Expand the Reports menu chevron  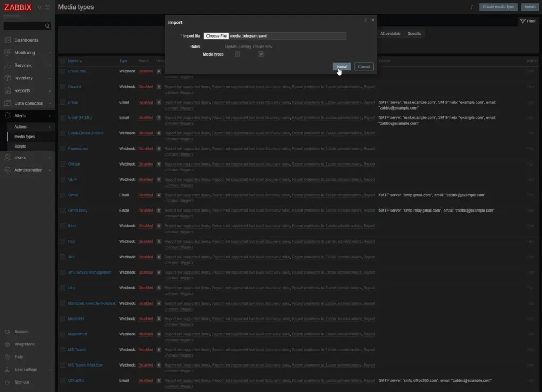click(49, 91)
